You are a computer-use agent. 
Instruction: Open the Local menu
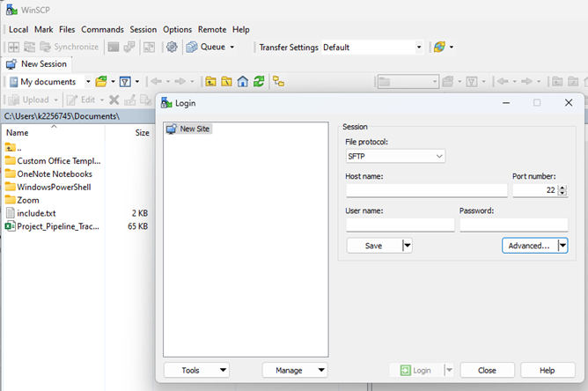[18, 29]
